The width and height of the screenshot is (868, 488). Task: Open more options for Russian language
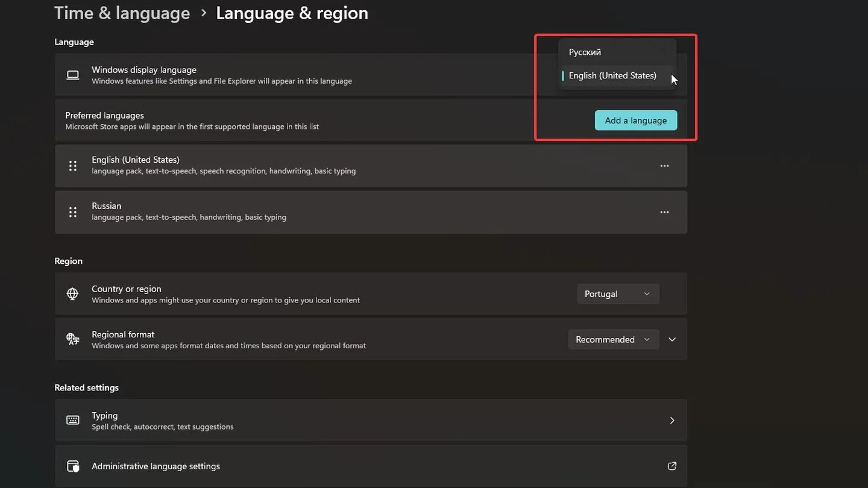[x=664, y=212]
